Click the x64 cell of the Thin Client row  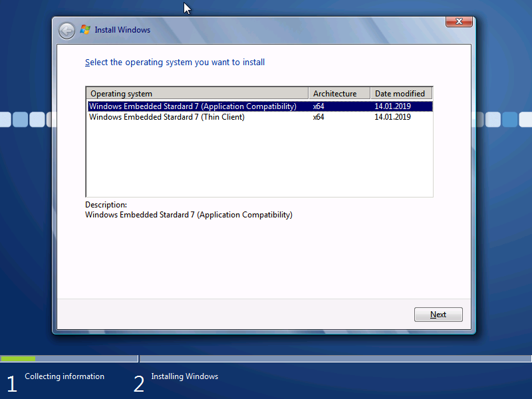click(x=319, y=117)
